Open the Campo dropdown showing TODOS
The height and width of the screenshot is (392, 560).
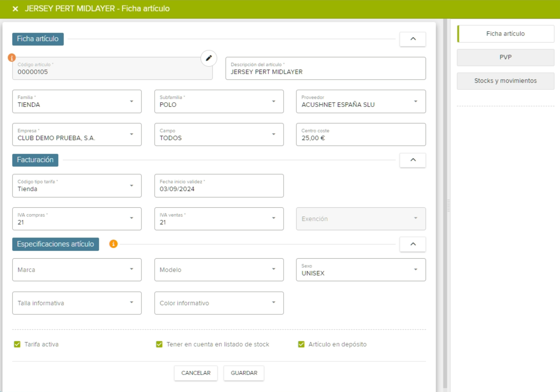click(219, 134)
